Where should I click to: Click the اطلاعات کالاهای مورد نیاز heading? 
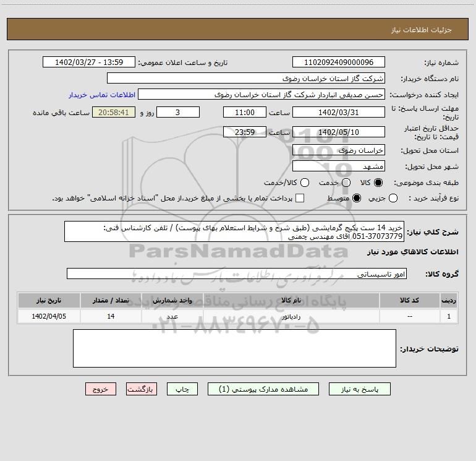pyautogui.click(x=412, y=252)
